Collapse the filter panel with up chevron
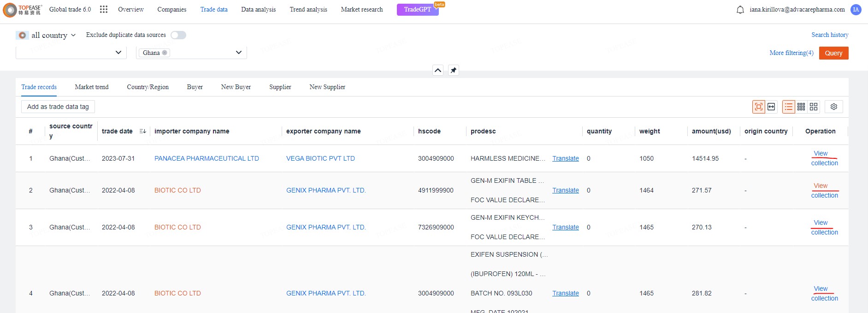Screen dimensions: 868x313 [438, 70]
